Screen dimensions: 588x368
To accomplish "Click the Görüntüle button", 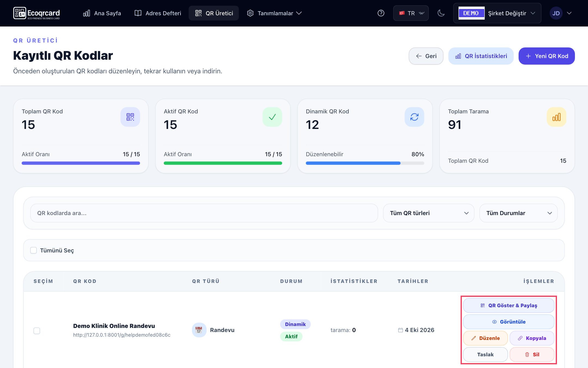I will tap(509, 322).
